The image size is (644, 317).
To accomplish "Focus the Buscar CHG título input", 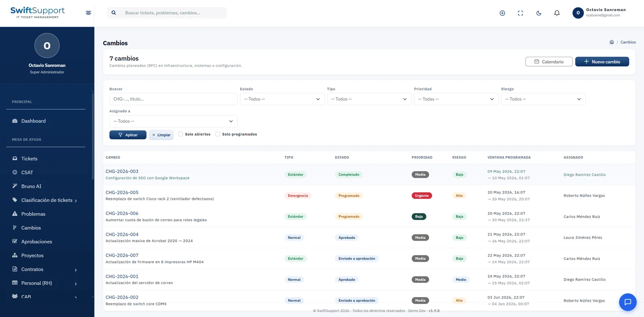I will [x=173, y=99].
